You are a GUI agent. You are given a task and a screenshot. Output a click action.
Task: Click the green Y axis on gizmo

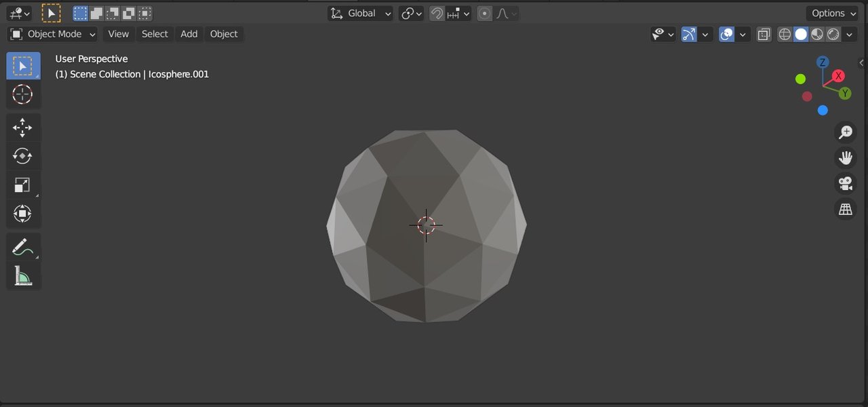coord(845,93)
